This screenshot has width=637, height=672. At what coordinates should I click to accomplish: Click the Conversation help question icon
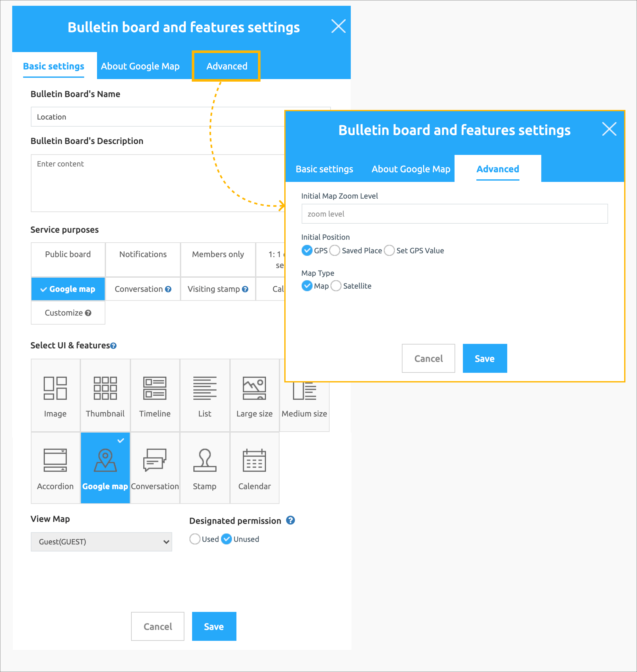(x=168, y=289)
